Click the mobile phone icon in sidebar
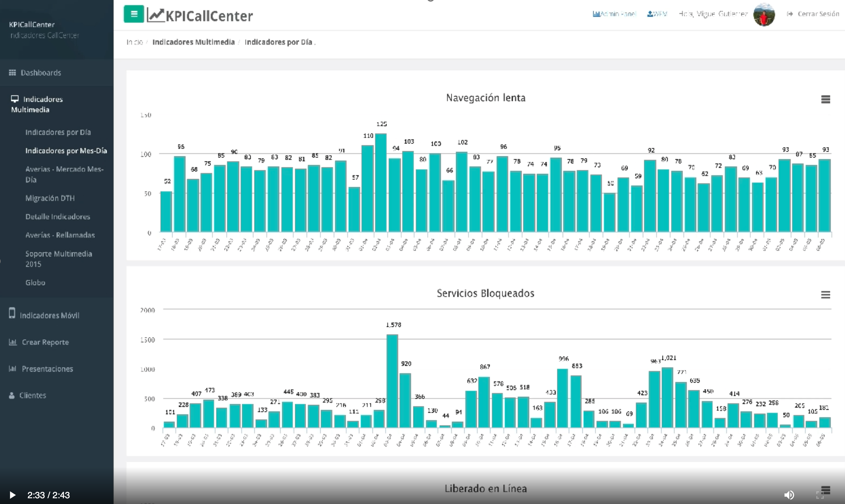 12,313
